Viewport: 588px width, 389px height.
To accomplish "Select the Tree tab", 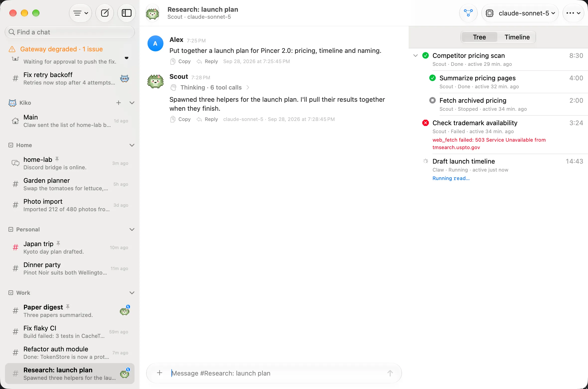I will (x=479, y=37).
